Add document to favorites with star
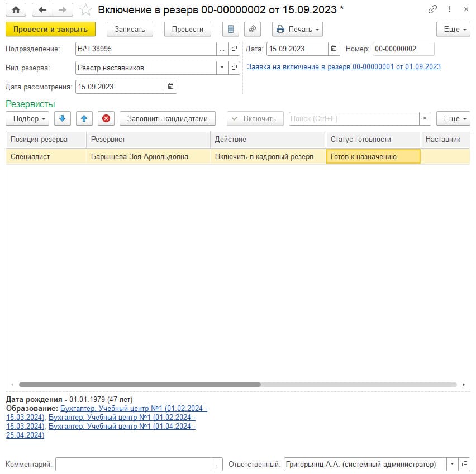This screenshot has width=476, height=474. [85, 9]
